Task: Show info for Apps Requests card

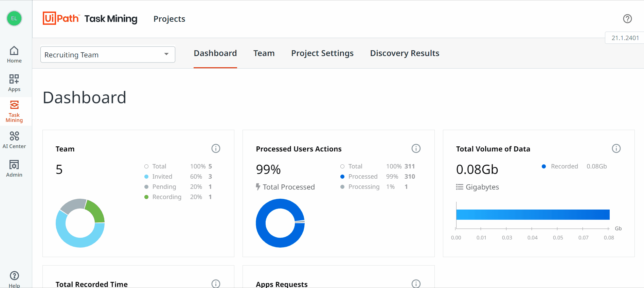Action: click(x=416, y=284)
